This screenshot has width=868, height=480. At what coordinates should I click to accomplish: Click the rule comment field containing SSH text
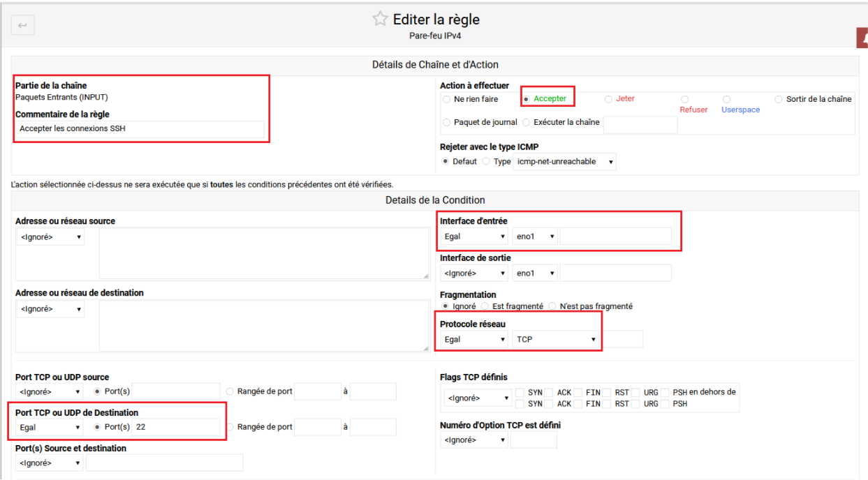[139, 129]
